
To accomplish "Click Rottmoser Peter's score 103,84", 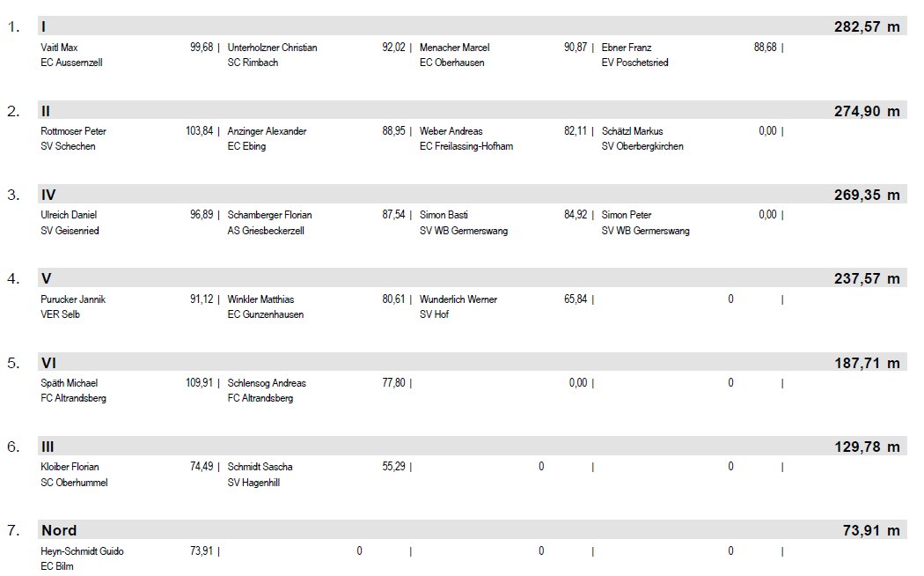I will click(199, 131).
